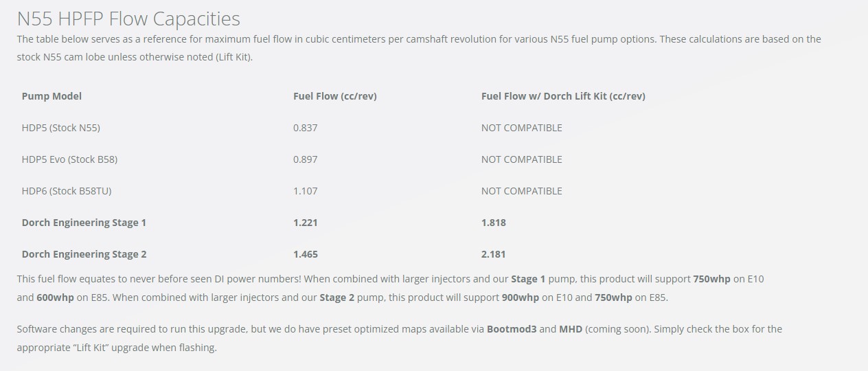The width and height of the screenshot is (868, 371).
Task: Select the HDP6 (Stock B58TU) row label
Action: [x=67, y=191]
